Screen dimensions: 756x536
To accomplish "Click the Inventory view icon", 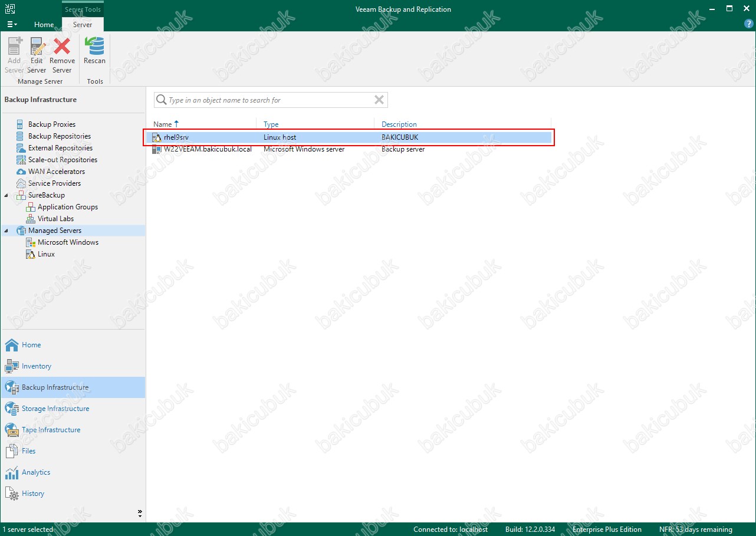I will 12,366.
